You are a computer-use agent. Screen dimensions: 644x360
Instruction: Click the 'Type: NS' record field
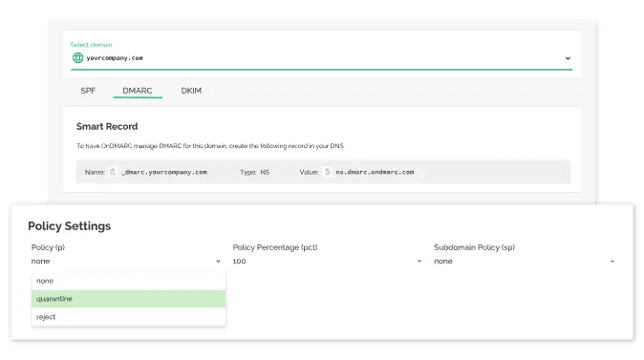tap(255, 172)
